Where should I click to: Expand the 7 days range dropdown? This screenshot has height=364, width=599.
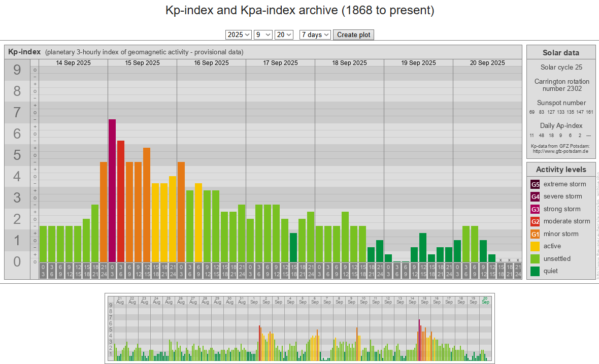point(315,35)
